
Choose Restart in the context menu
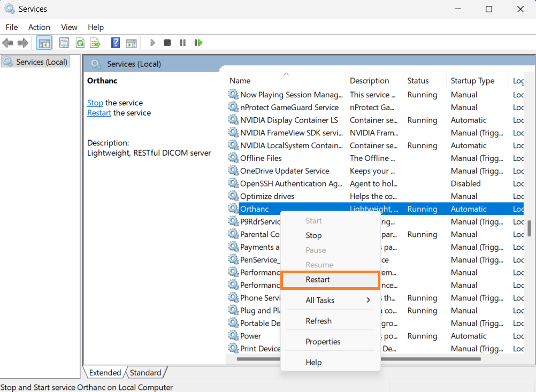coord(330,280)
